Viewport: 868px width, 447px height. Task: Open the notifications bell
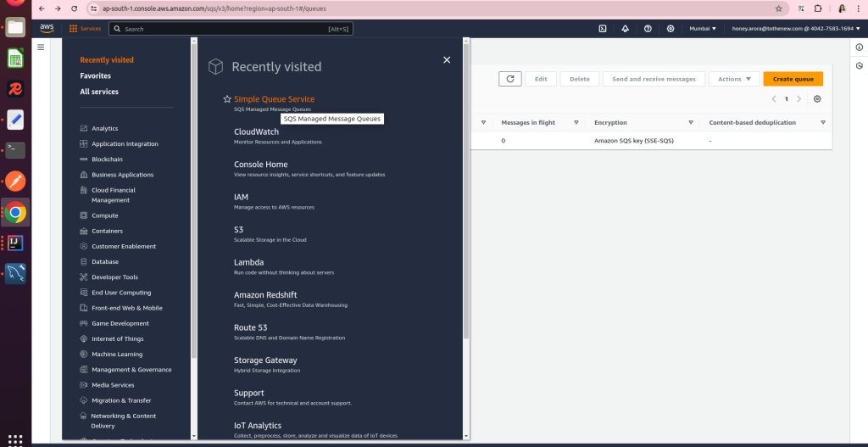625,29
